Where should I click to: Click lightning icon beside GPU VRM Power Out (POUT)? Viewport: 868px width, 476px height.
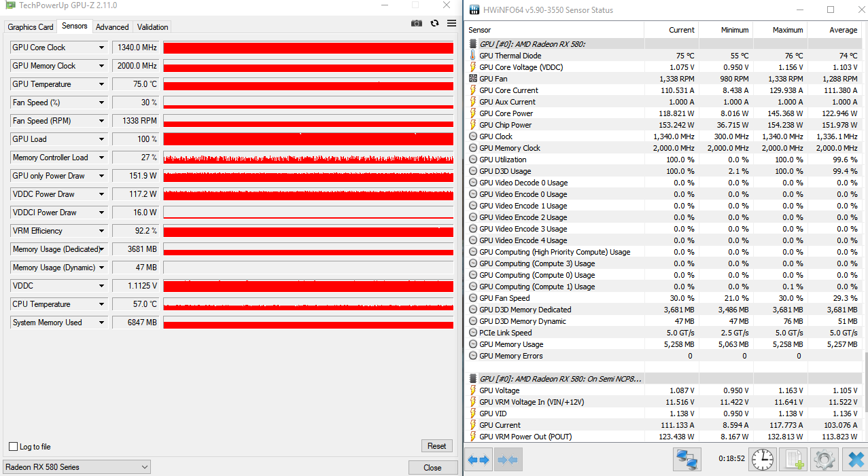tap(473, 437)
